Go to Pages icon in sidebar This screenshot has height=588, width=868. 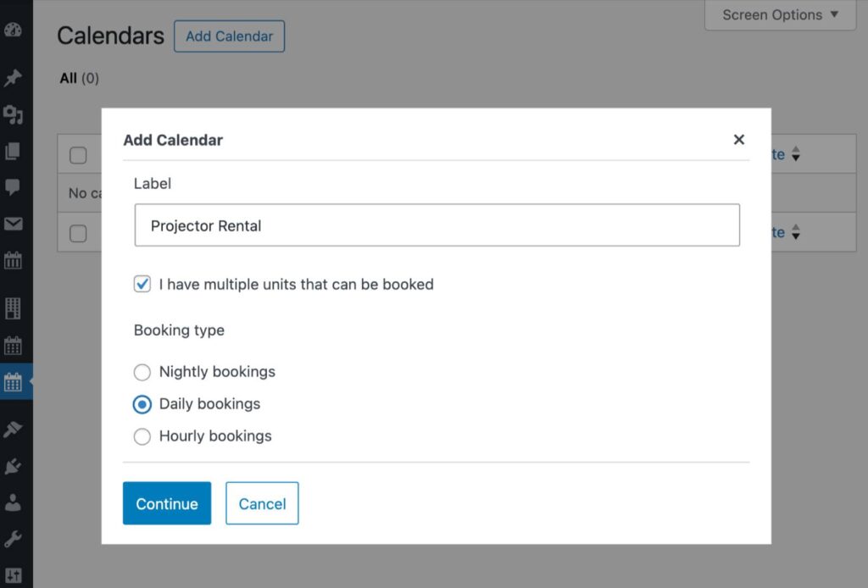13,151
